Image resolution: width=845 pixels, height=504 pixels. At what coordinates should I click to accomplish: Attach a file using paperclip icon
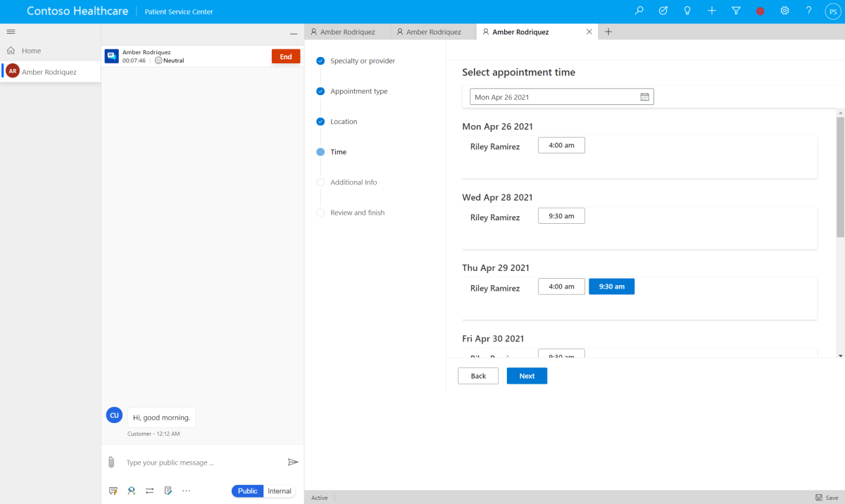pos(111,462)
